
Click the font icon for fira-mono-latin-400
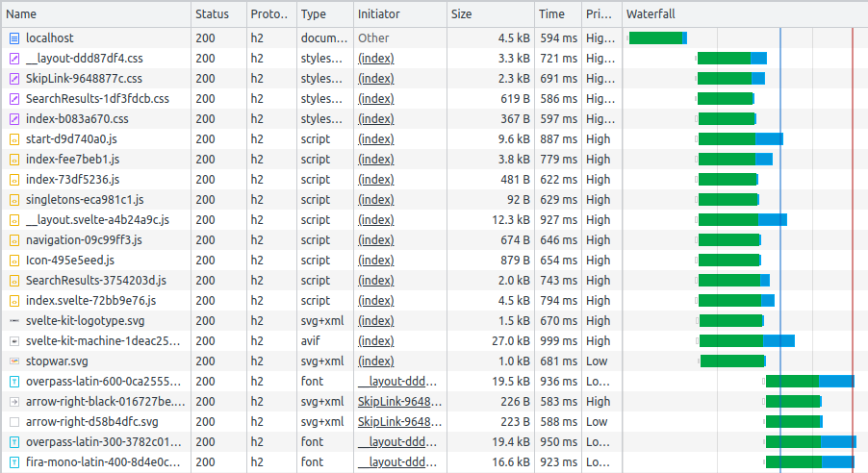(14, 461)
